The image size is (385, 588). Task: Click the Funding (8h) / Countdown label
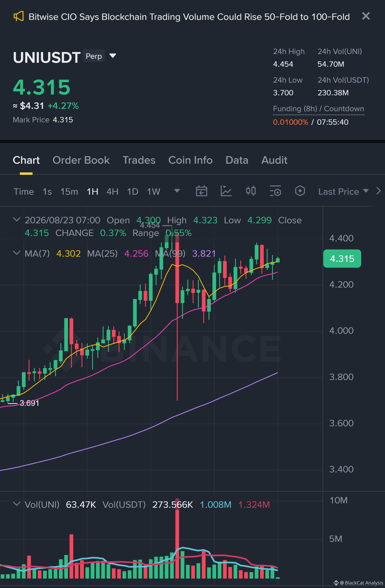point(318,109)
